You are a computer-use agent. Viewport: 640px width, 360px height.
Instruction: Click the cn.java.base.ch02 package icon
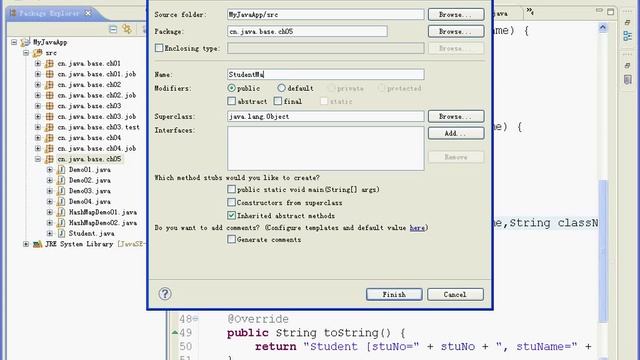pyautogui.click(x=49, y=84)
